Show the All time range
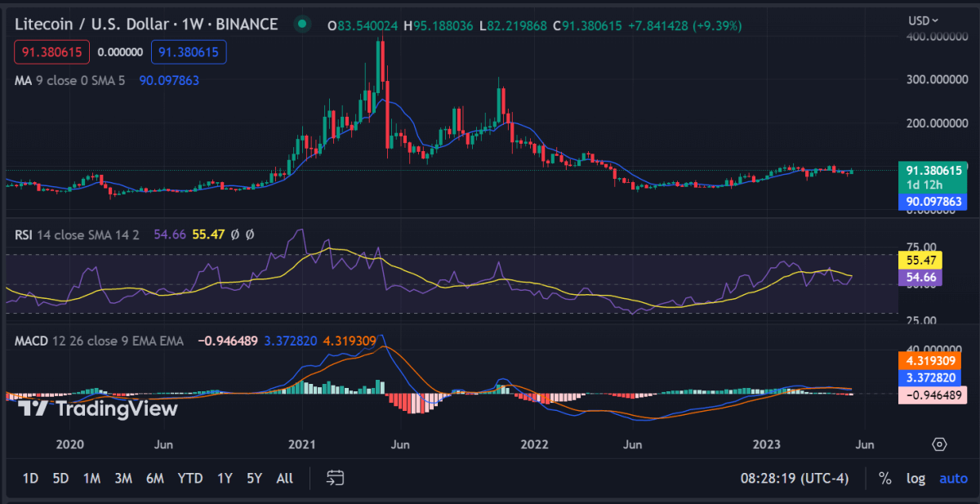 [284, 479]
